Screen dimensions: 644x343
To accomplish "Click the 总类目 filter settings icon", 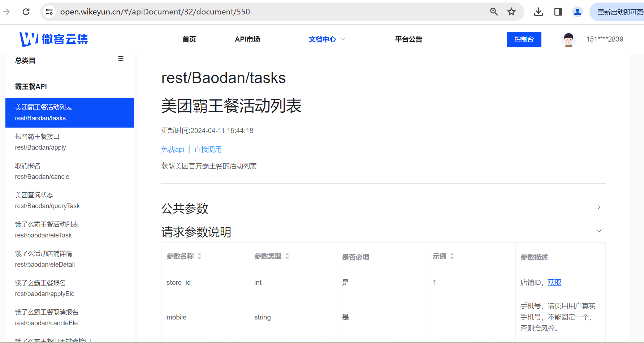I will pos(121,59).
